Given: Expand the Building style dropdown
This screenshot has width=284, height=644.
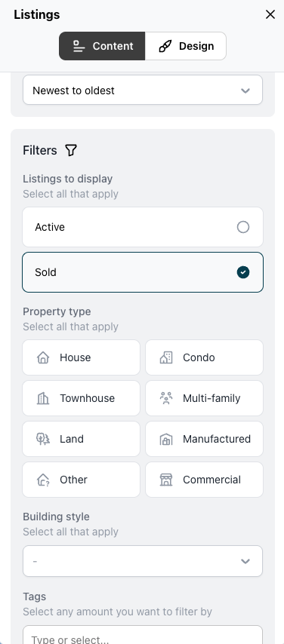Looking at the screenshot, I should coord(143,561).
